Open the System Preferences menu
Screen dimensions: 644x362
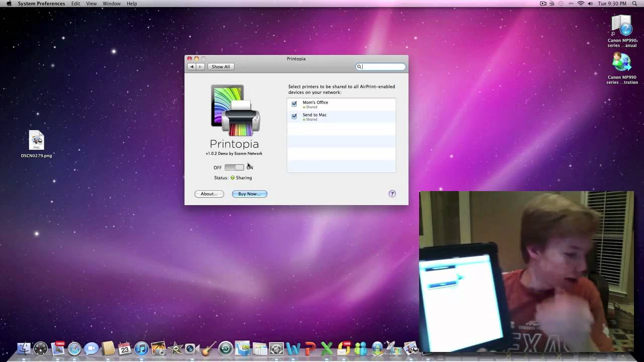click(41, 4)
